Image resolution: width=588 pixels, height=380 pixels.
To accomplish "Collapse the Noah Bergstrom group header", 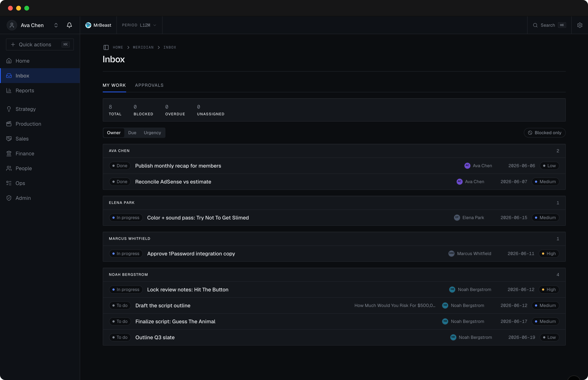I will tap(334, 275).
